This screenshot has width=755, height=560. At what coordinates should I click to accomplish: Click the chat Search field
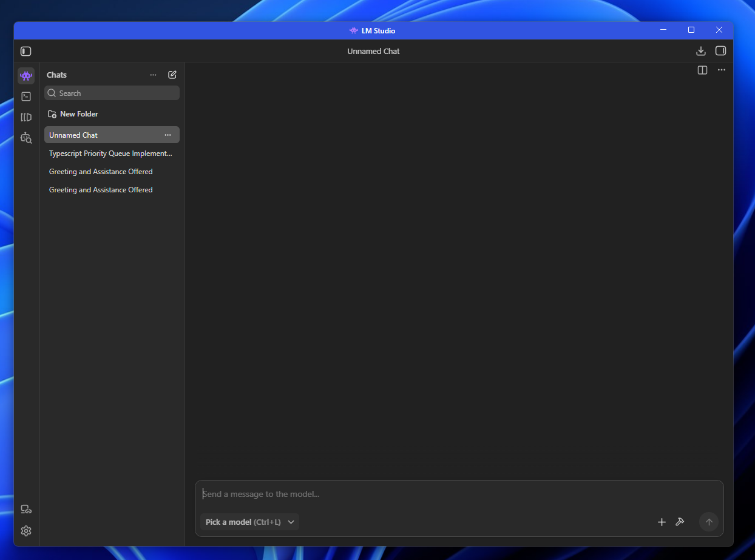[112, 93]
